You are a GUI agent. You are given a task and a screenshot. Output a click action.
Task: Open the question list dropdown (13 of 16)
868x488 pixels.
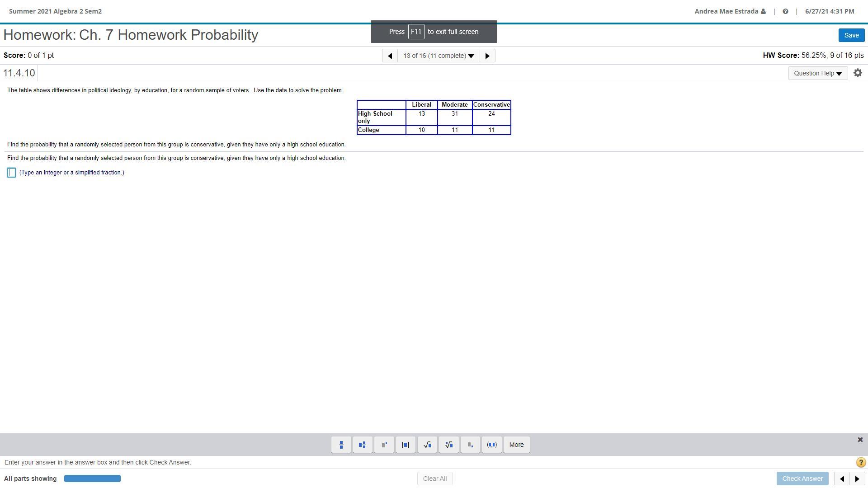(438, 56)
